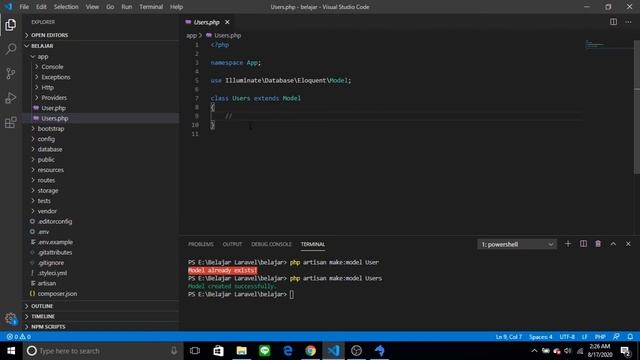Open the LINE app on the taskbar
The height and width of the screenshot is (360, 640).
click(x=264, y=351)
